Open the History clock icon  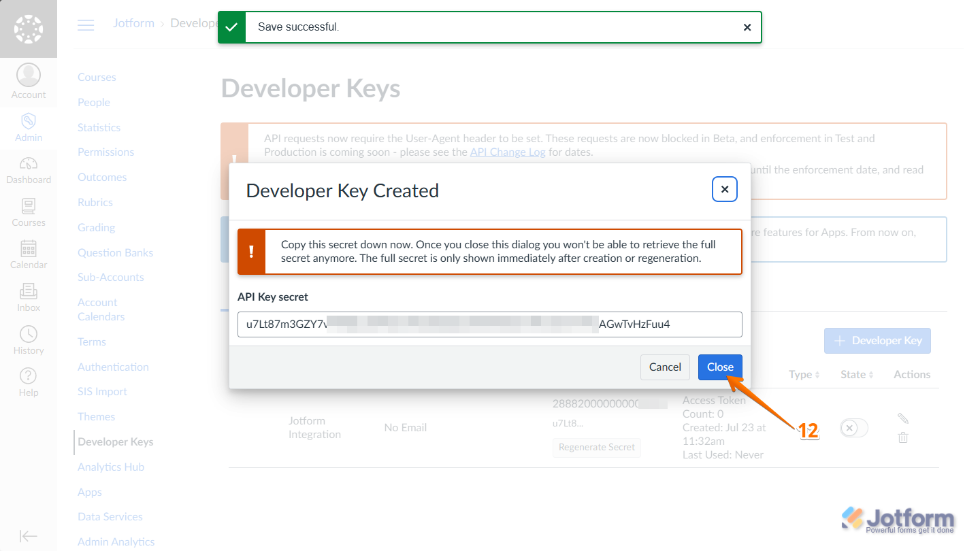[29, 333]
